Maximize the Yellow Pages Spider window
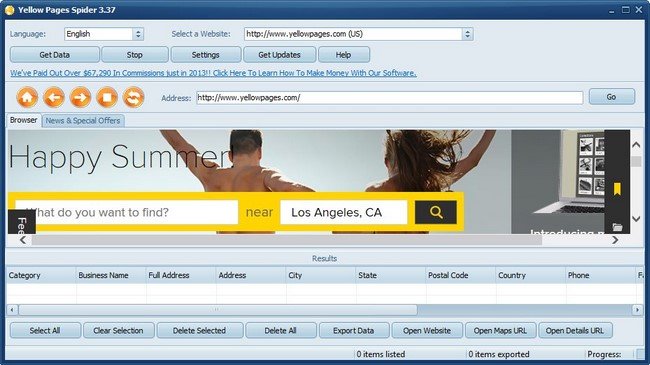The height and width of the screenshot is (365, 650). [626, 10]
